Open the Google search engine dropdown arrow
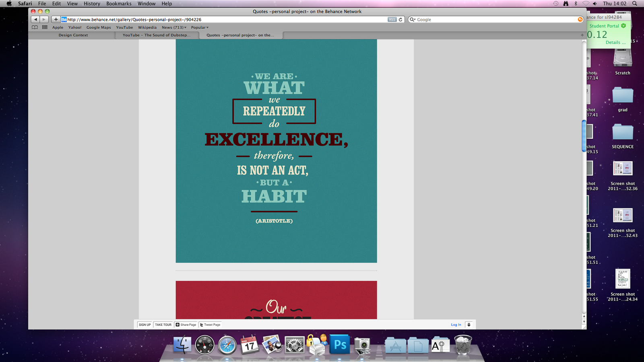This screenshot has height=362, width=644. (x=413, y=19)
